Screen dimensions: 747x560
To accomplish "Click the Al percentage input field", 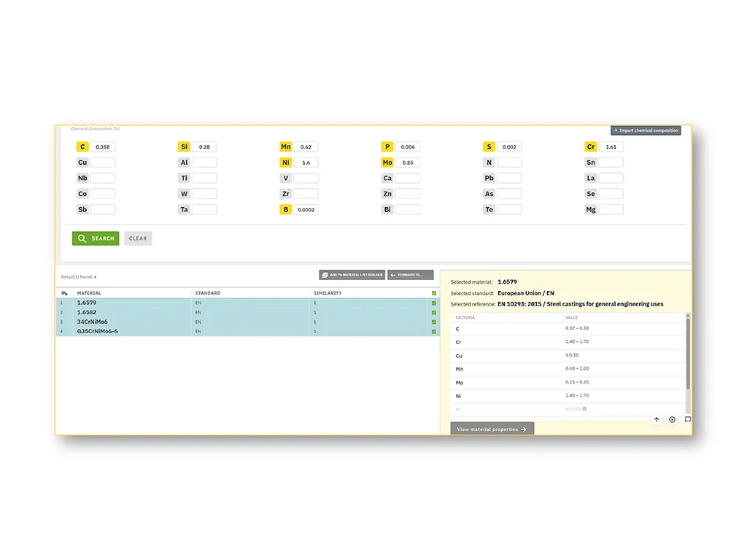I will pyautogui.click(x=204, y=163).
